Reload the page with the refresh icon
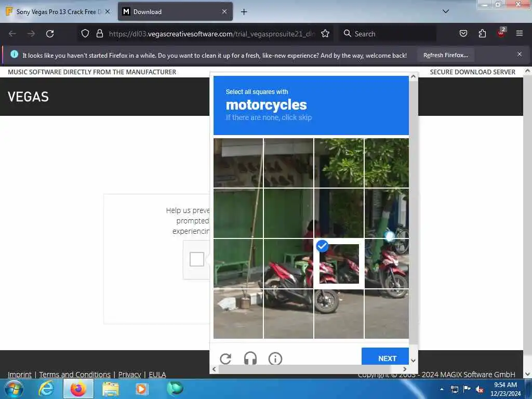Image resolution: width=532 pixels, height=399 pixels. tap(50, 34)
